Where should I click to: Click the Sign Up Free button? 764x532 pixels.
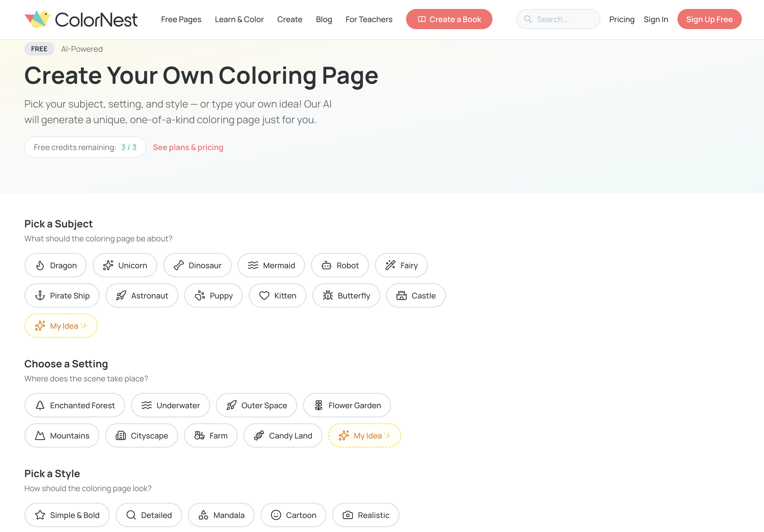pyautogui.click(x=709, y=19)
